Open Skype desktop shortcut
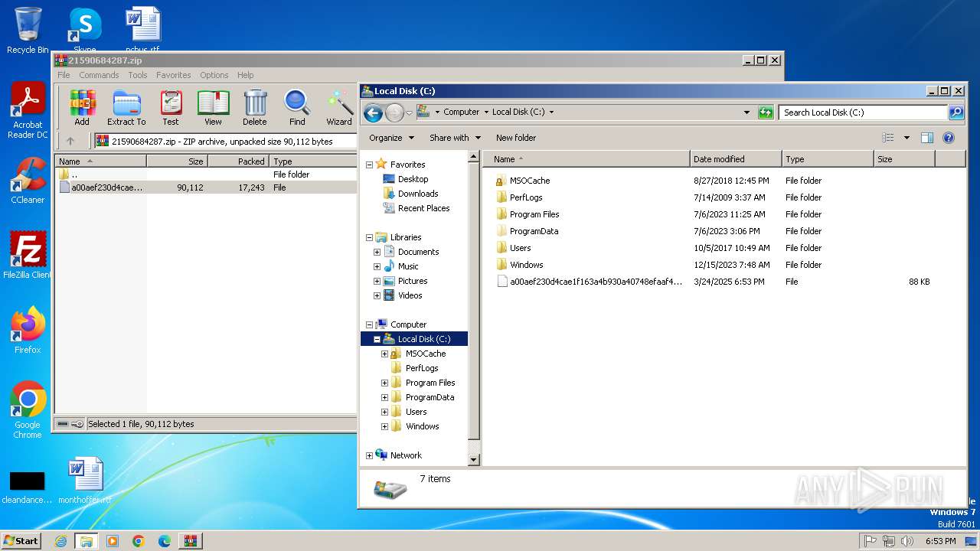Screen dimensions: 980x551 click(x=84, y=29)
